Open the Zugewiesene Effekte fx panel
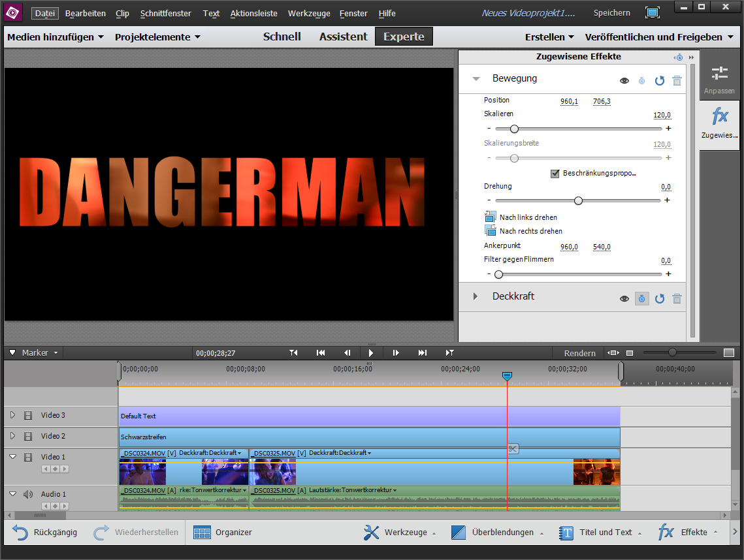744x560 pixels. coord(719,124)
